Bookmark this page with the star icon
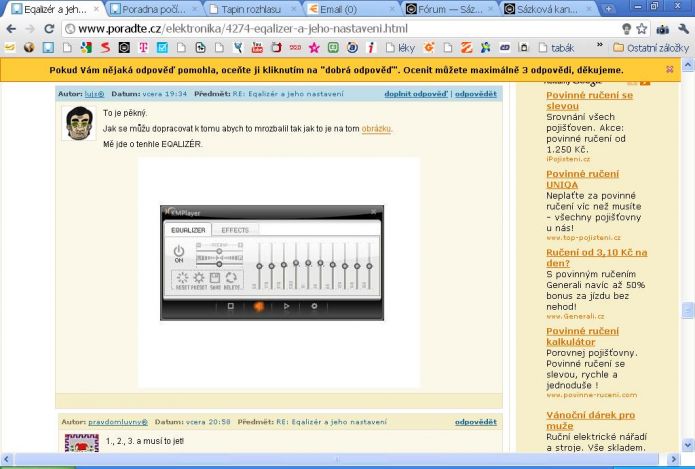Viewport: 695px width, 469px height. [641, 29]
